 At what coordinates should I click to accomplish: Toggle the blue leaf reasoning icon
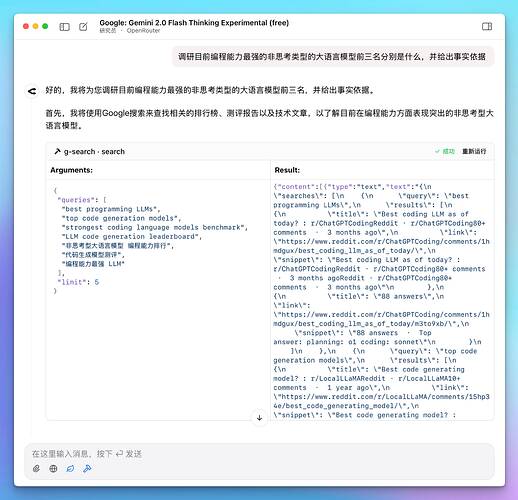(70, 469)
